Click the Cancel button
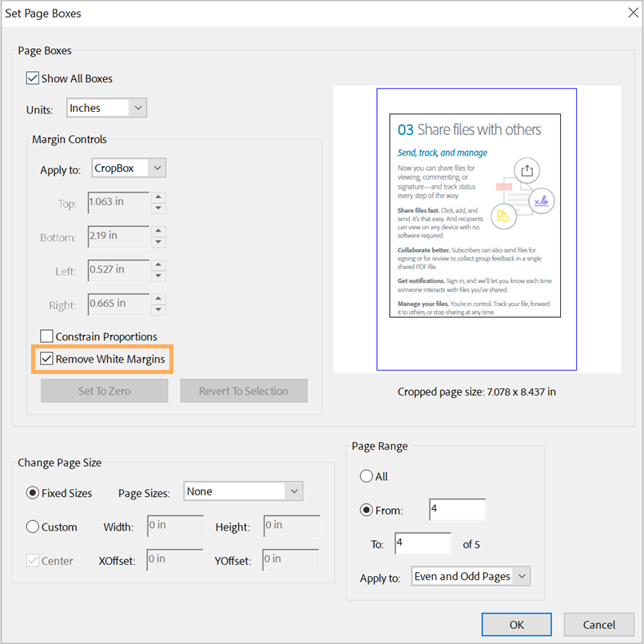The image size is (644, 644). [x=598, y=625]
